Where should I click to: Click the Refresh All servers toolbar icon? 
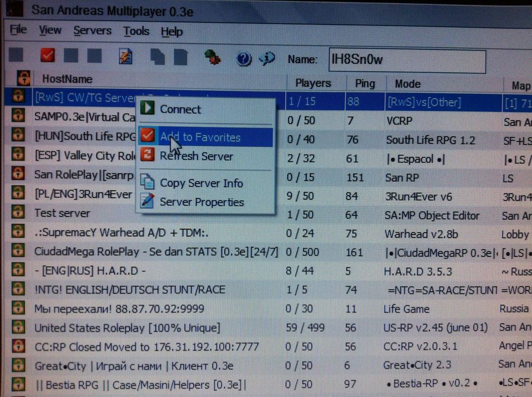click(x=126, y=56)
